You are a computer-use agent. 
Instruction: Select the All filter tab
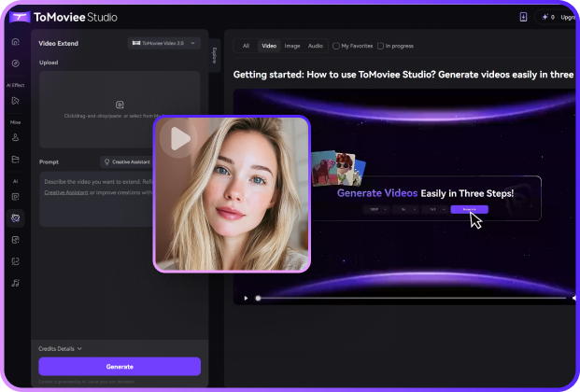point(246,46)
